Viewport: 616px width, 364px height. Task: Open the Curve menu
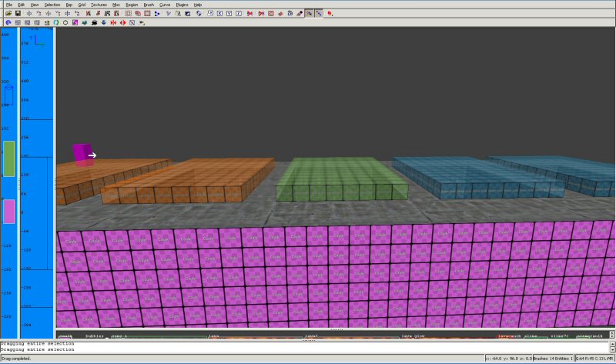(x=165, y=5)
